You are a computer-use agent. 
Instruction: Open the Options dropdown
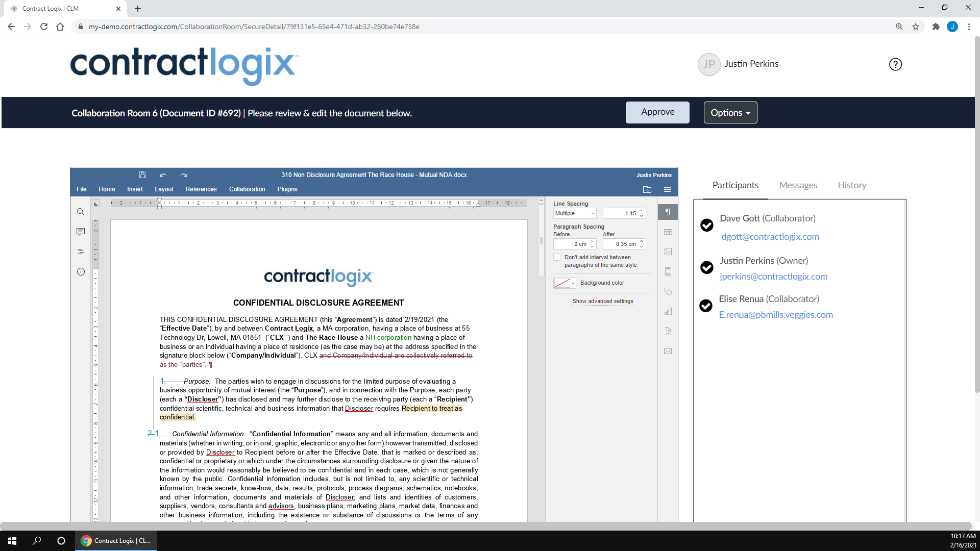pos(730,113)
